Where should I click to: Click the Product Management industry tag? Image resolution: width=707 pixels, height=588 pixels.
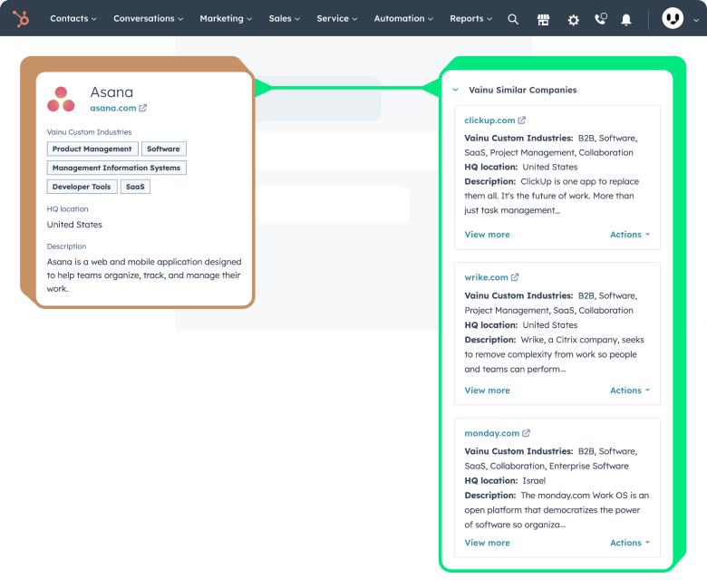coord(92,149)
